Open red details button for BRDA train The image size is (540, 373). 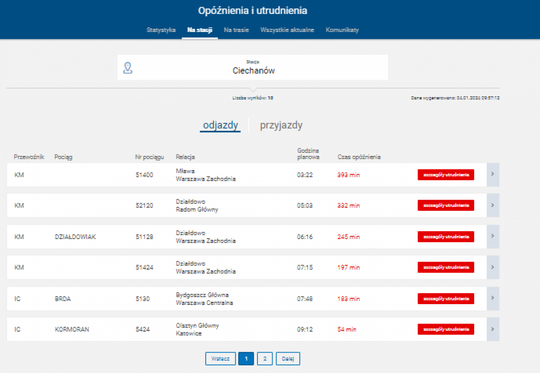446,298
